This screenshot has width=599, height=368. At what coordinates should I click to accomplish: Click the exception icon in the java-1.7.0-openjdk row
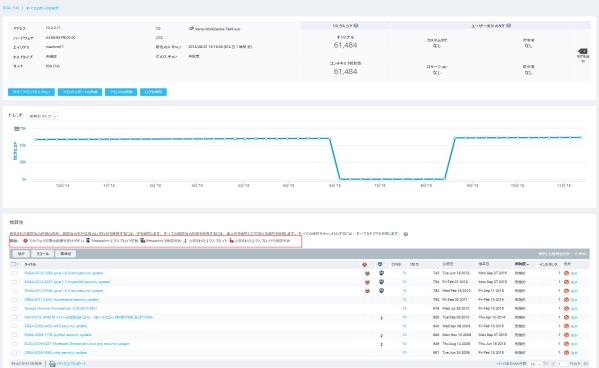coord(567,282)
